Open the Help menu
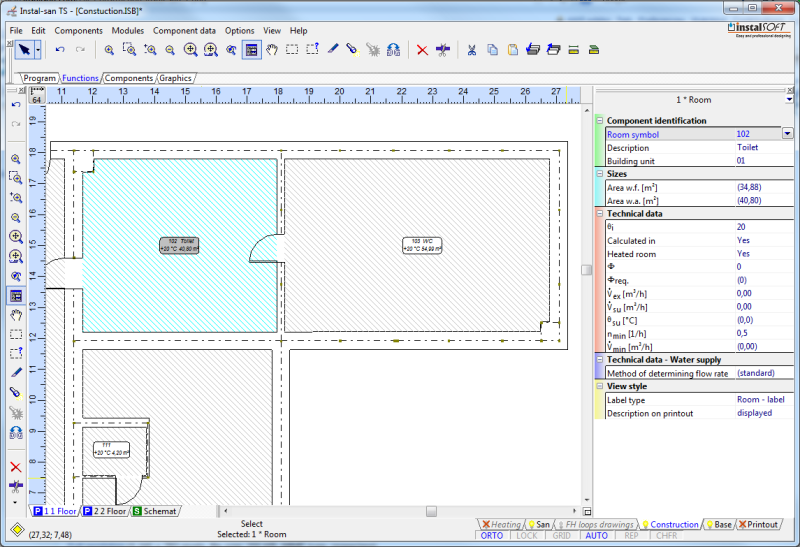Viewport: 800px width, 547px height. point(298,31)
